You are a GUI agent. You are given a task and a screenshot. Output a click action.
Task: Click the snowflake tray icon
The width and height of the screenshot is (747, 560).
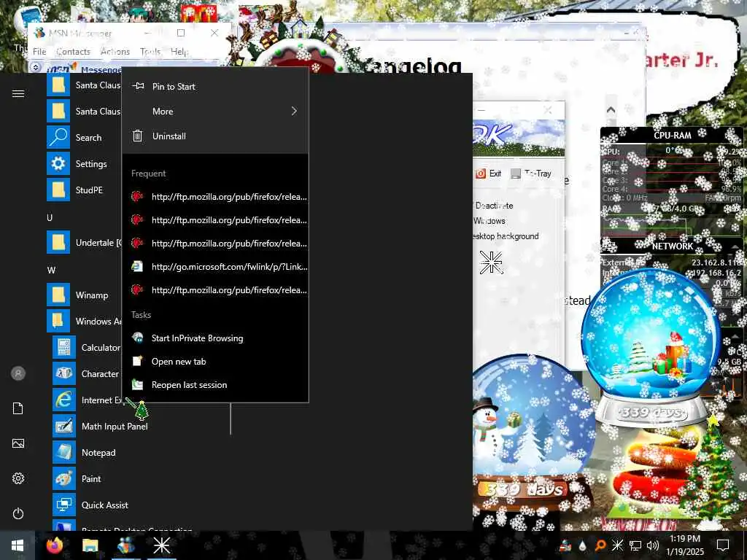click(x=617, y=545)
